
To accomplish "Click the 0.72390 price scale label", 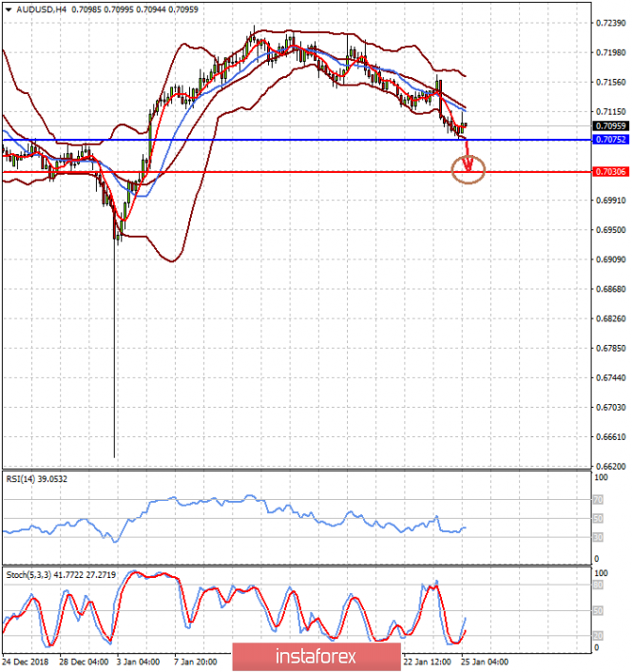I will pyautogui.click(x=609, y=22).
